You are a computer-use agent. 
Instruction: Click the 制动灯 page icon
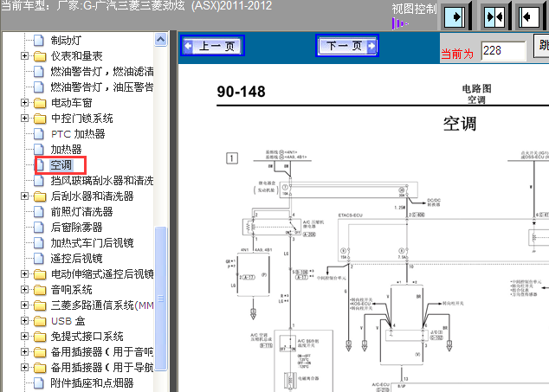tap(39, 41)
